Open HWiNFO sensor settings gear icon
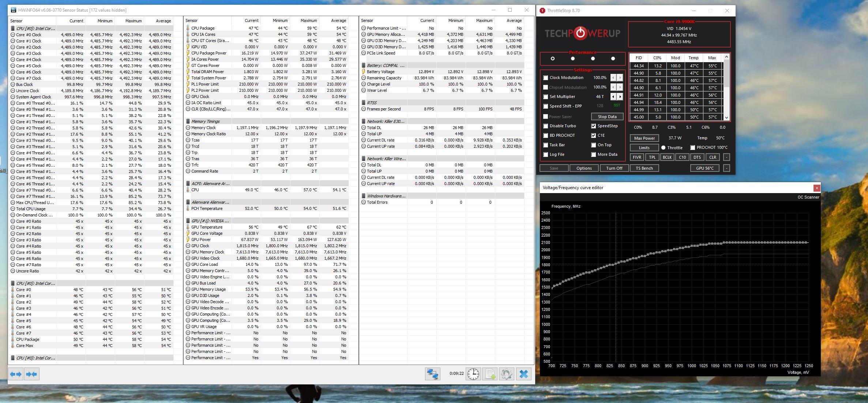The width and height of the screenshot is (868, 403). click(507, 374)
